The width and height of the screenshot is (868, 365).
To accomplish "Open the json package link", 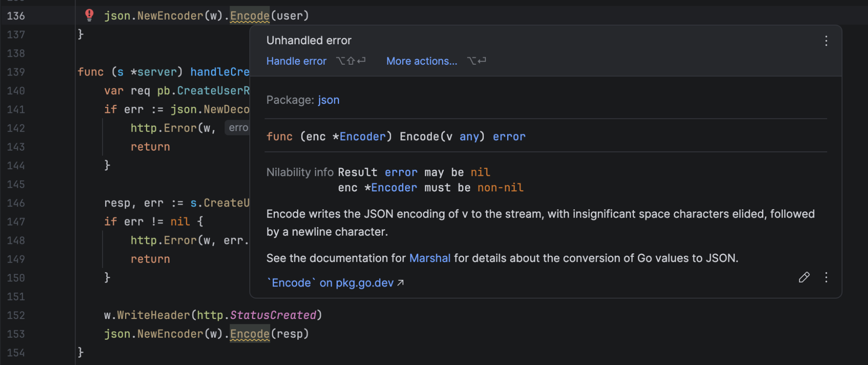I will pyautogui.click(x=328, y=100).
